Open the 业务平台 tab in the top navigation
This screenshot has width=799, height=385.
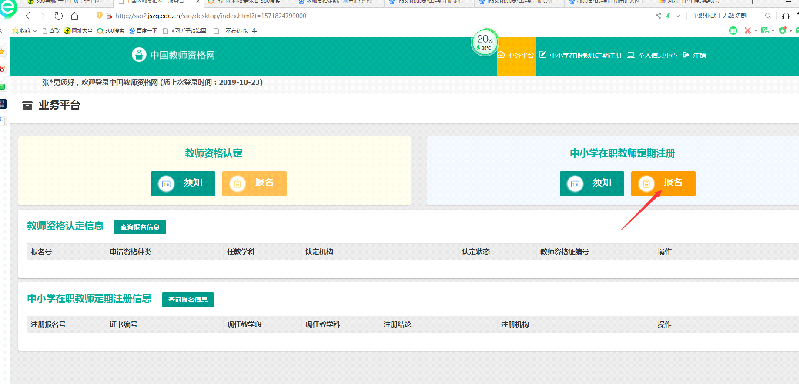516,56
